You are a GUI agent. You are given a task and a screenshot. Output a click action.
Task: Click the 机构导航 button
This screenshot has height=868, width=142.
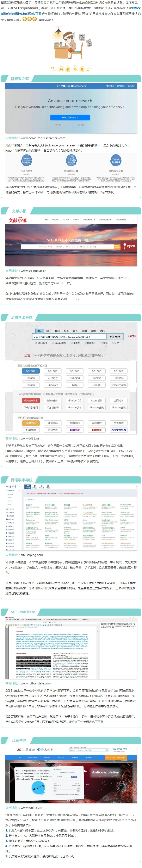(31, 430)
